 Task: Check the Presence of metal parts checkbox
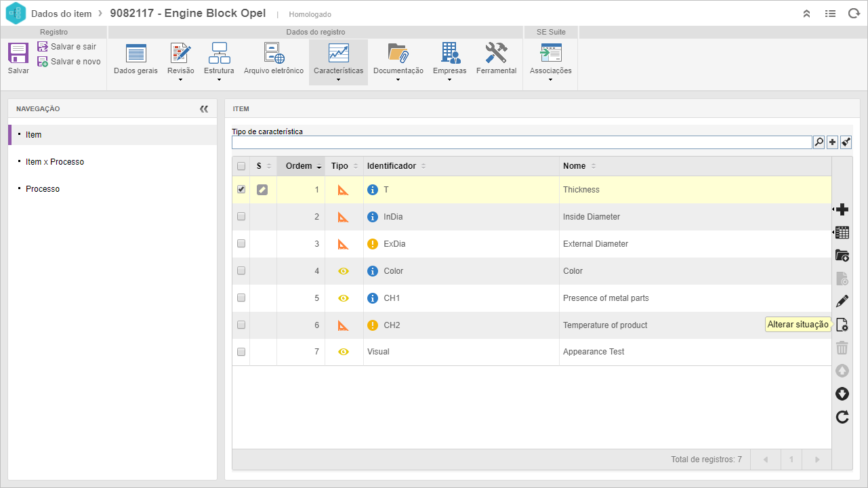tap(241, 298)
